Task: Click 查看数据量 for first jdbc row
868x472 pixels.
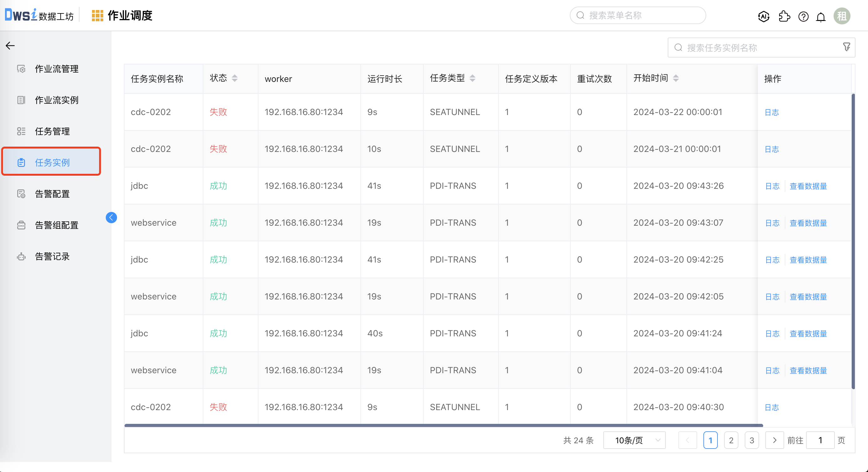Action: point(808,186)
